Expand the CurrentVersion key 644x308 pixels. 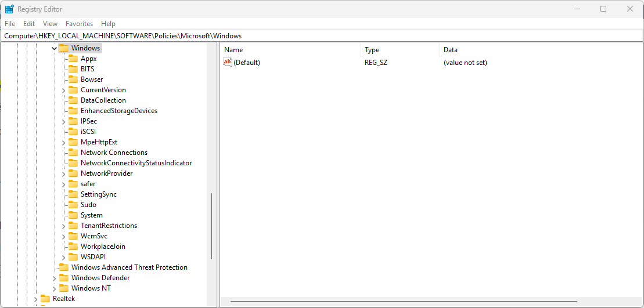click(63, 90)
